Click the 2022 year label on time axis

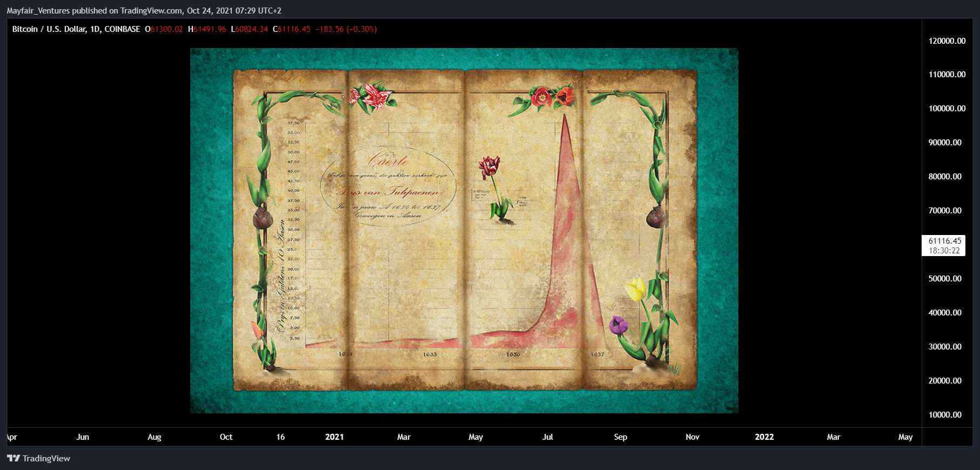tap(764, 437)
